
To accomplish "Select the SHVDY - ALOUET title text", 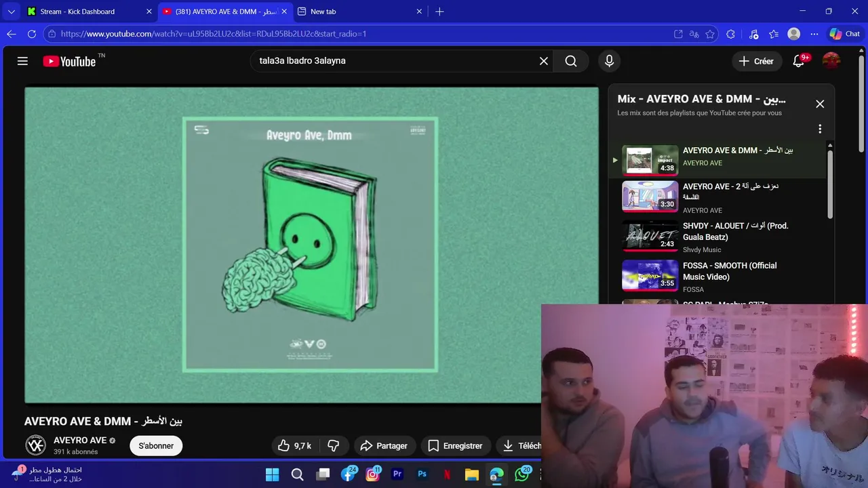I will click(736, 232).
